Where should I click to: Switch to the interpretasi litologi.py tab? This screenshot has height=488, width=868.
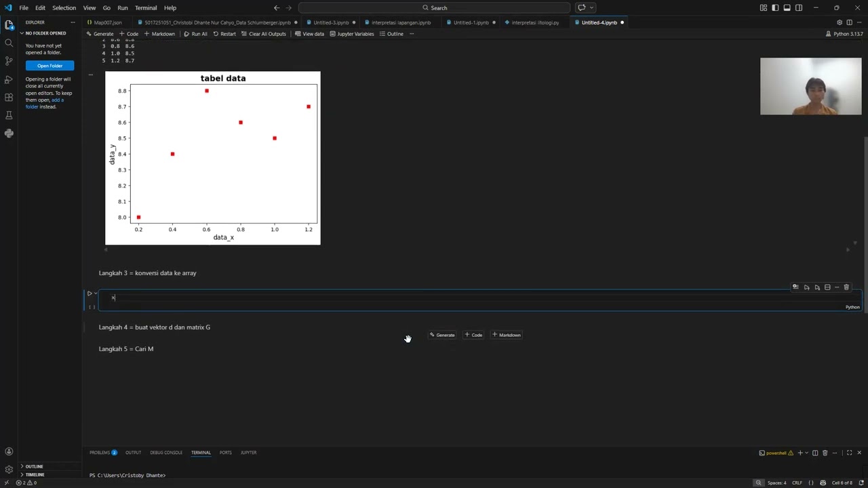point(535,22)
